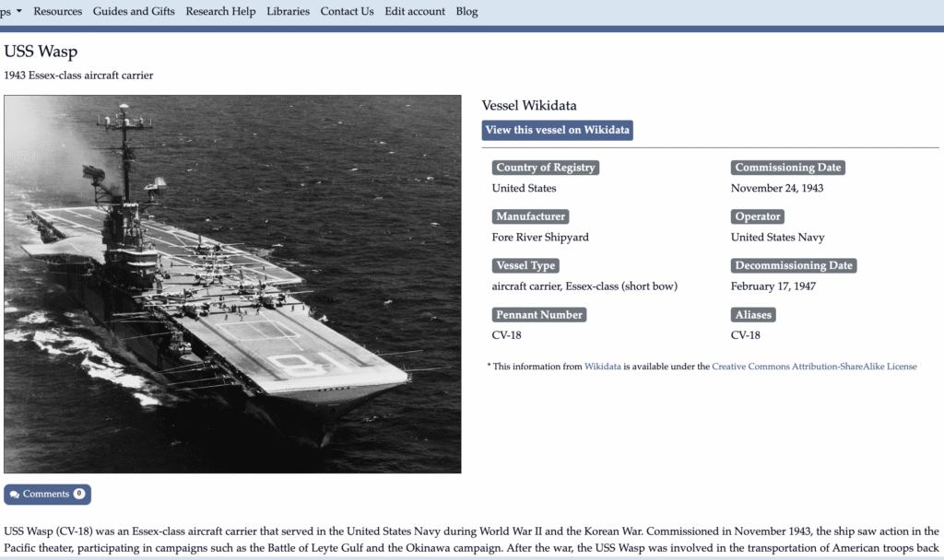Click the Pennant Number label tag

pyautogui.click(x=539, y=314)
